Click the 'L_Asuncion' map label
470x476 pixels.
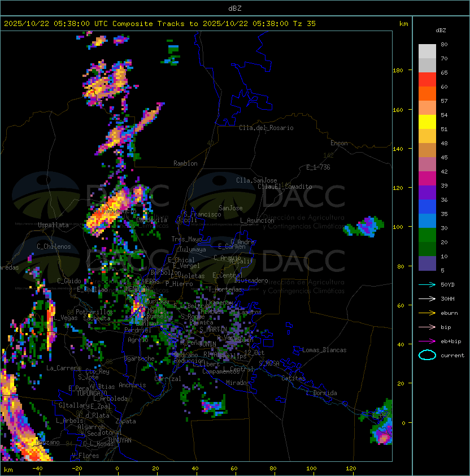click(x=257, y=220)
